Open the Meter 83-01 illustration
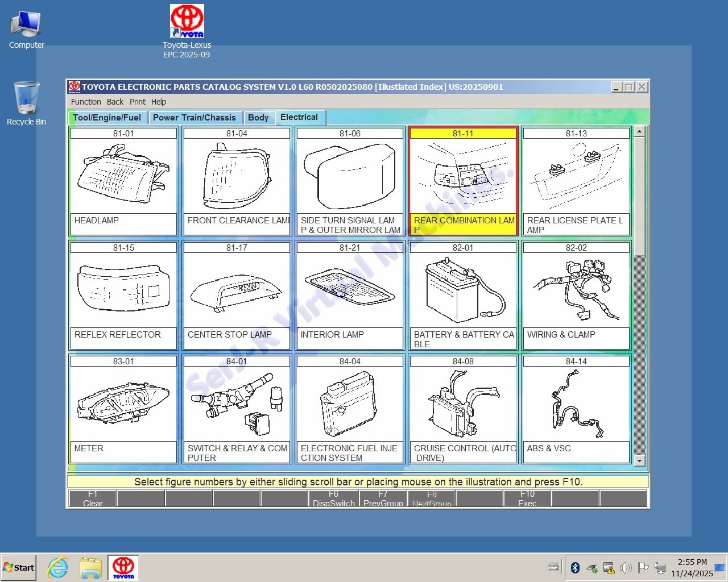The image size is (728, 582). (x=123, y=404)
